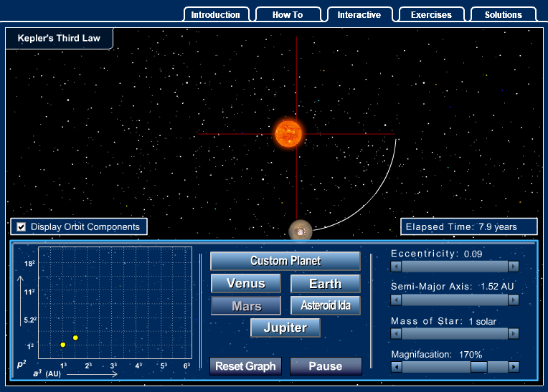Click the upper yellow graph data point

pyautogui.click(x=75, y=338)
